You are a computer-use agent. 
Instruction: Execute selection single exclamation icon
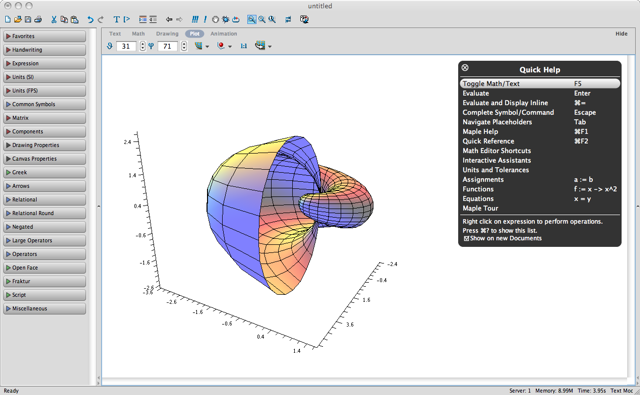point(205,19)
